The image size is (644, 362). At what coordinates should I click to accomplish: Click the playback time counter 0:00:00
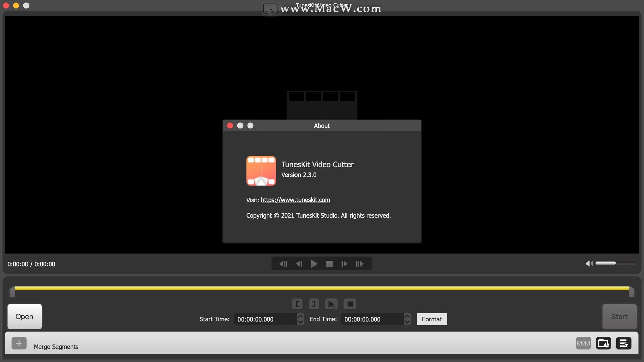(x=31, y=264)
